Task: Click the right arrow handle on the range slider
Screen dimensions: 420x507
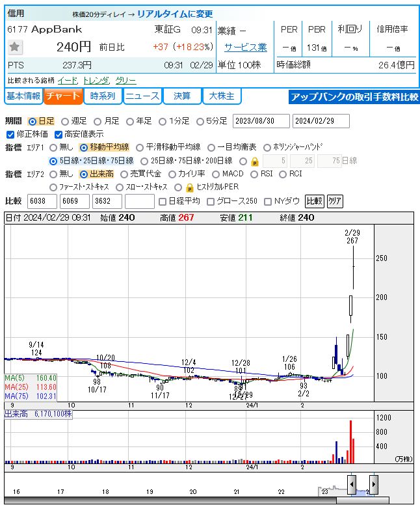Action: click(374, 484)
